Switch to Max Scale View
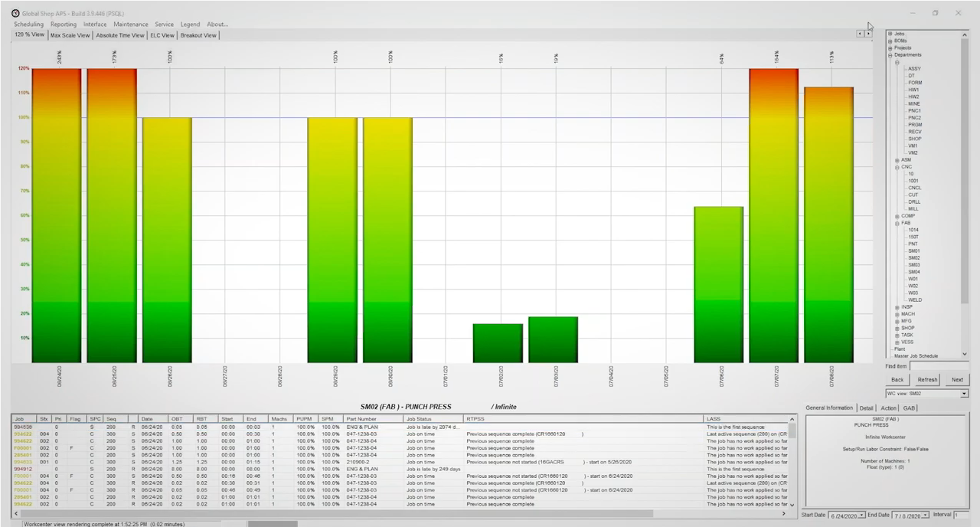This screenshot has width=980, height=527. pyautogui.click(x=70, y=35)
